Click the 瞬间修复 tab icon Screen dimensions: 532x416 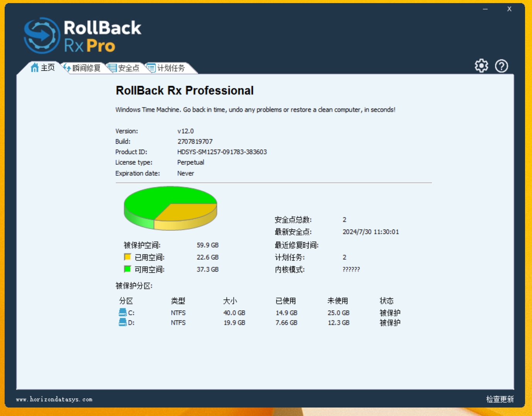(x=67, y=68)
